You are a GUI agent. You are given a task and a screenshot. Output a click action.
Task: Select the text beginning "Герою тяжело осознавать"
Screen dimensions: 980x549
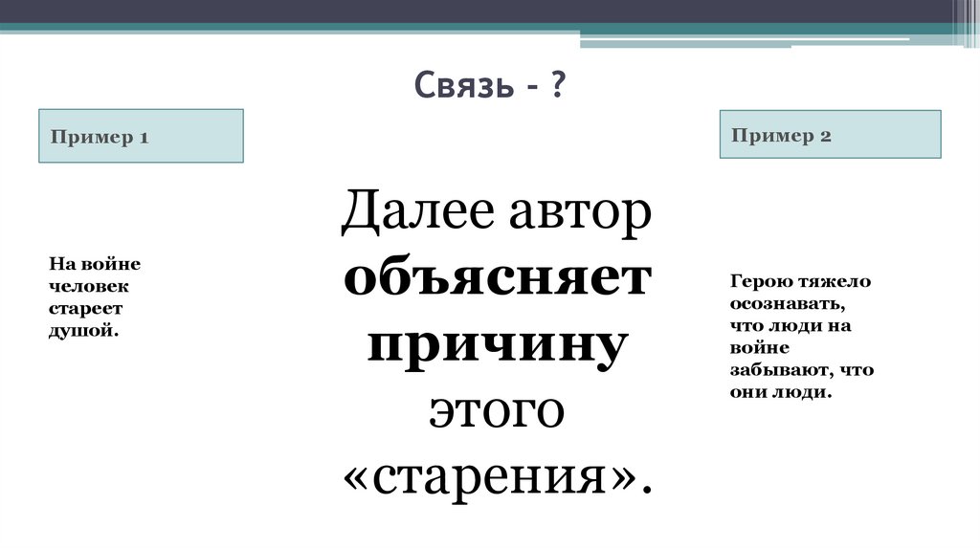point(802,337)
